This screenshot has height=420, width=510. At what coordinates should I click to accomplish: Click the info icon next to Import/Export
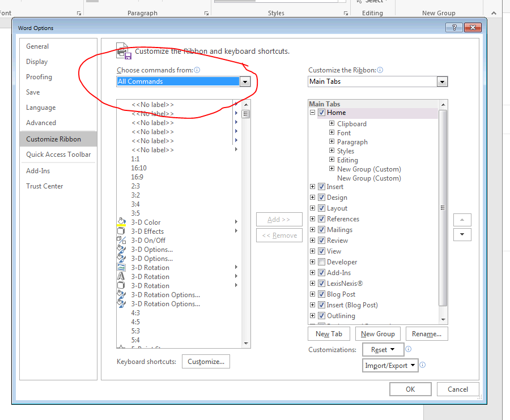coord(423,365)
